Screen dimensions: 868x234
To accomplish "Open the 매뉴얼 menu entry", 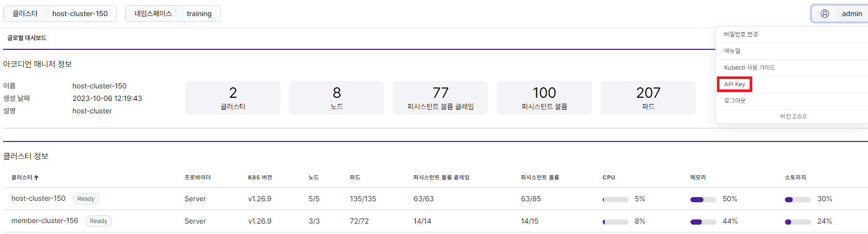I will [732, 51].
